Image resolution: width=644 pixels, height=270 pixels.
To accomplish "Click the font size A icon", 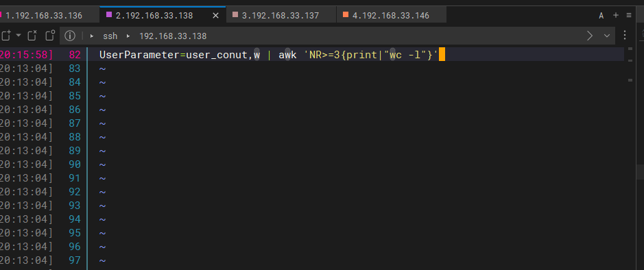I will (601, 16).
